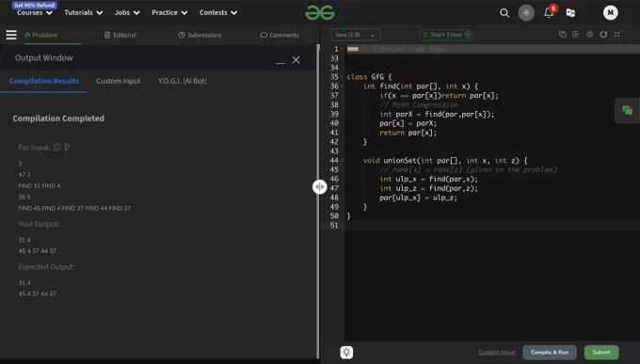Click the Start Timer button

pos(446,35)
